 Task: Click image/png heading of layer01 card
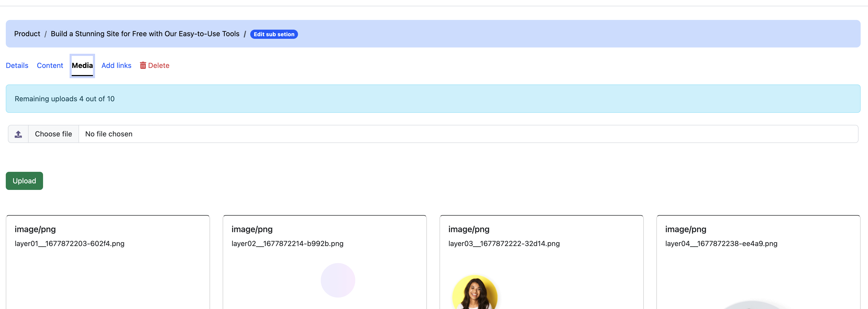pyautogui.click(x=35, y=229)
